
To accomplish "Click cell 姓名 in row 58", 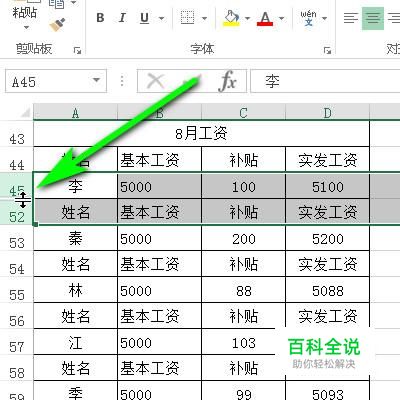I will point(75,368).
